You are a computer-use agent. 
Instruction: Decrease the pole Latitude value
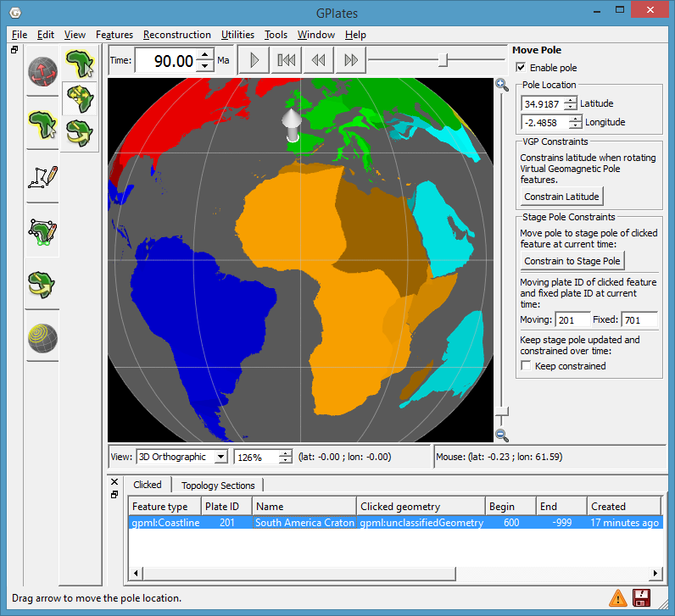(x=571, y=107)
